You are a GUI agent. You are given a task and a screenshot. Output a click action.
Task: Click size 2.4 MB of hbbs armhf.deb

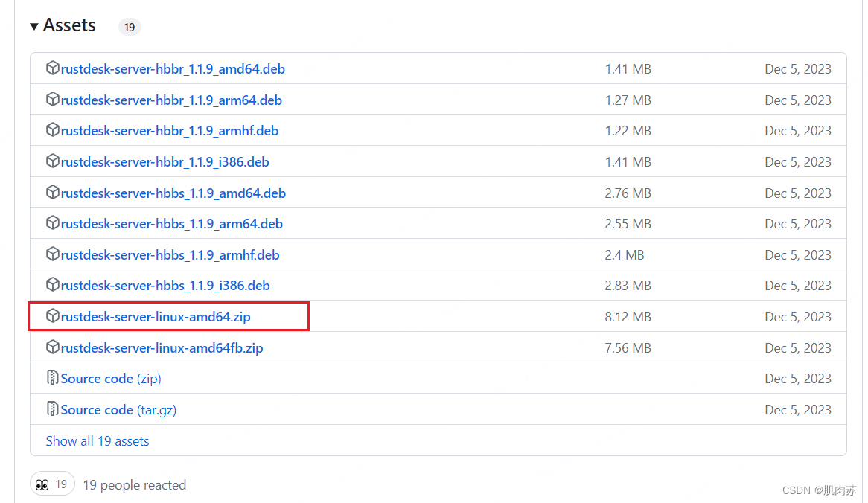pyautogui.click(x=625, y=255)
